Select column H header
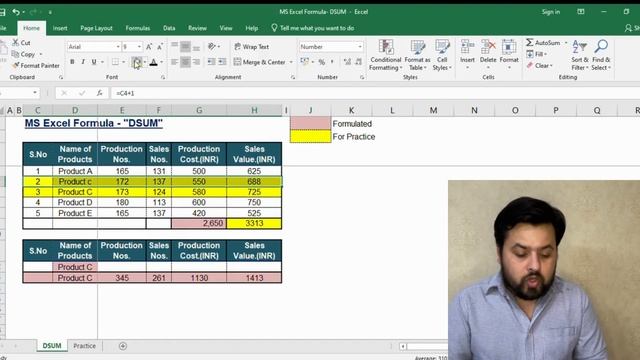Image resolution: width=640 pixels, height=360 pixels. [254, 110]
